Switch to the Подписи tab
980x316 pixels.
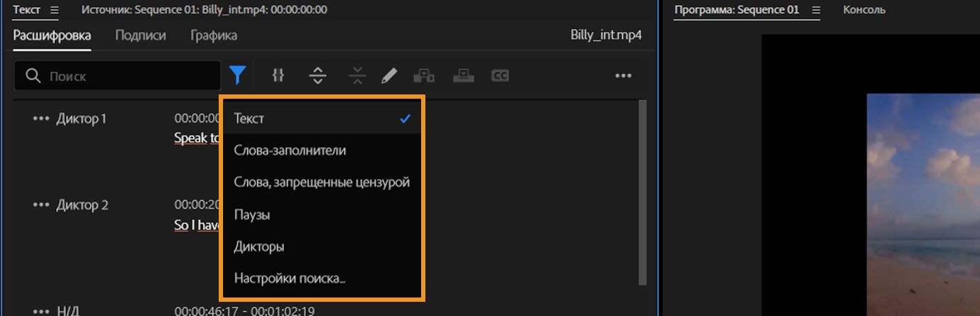coord(141,35)
